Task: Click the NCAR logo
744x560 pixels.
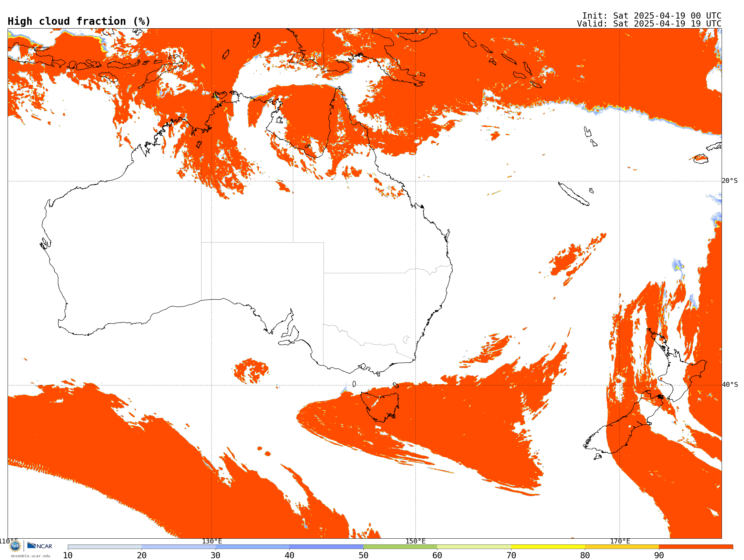Action: 40,546
